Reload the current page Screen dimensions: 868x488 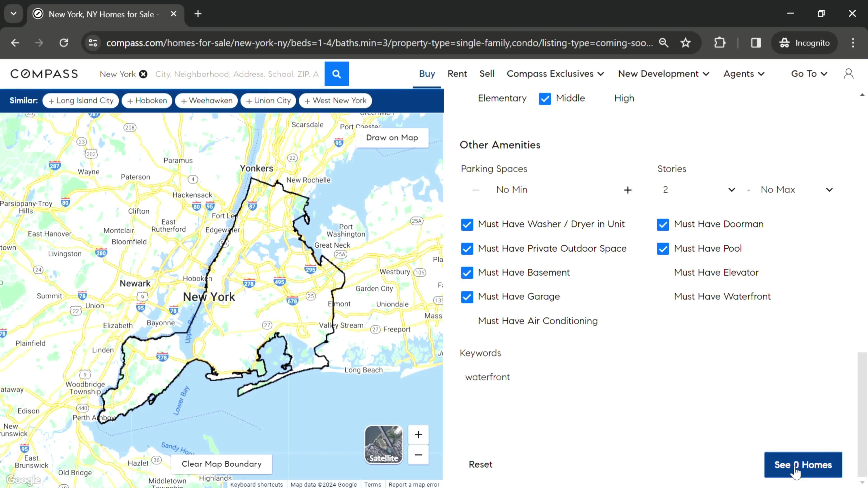pyautogui.click(x=64, y=43)
